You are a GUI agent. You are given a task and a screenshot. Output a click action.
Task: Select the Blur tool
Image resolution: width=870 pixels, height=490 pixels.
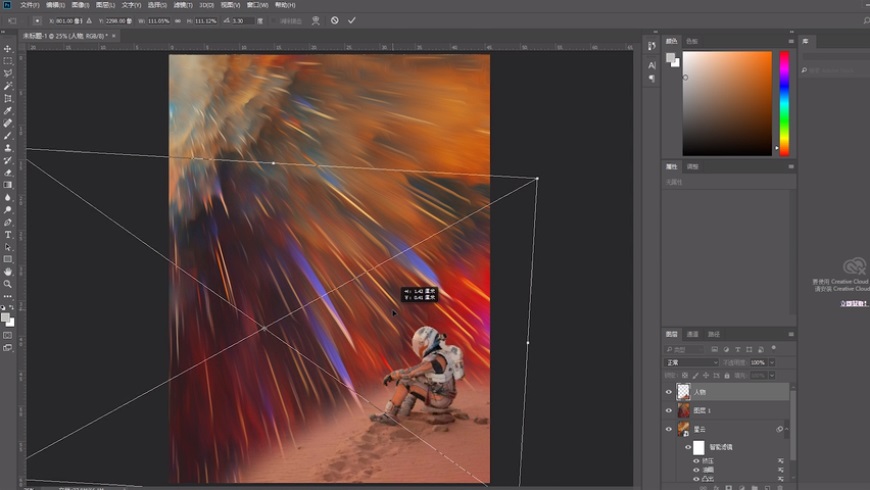8,198
